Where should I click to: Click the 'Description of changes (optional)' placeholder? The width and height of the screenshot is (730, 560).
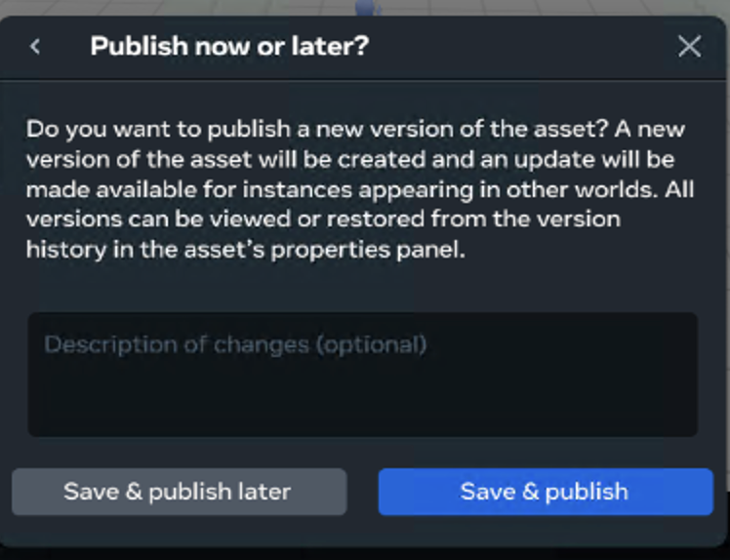click(235, 344)
